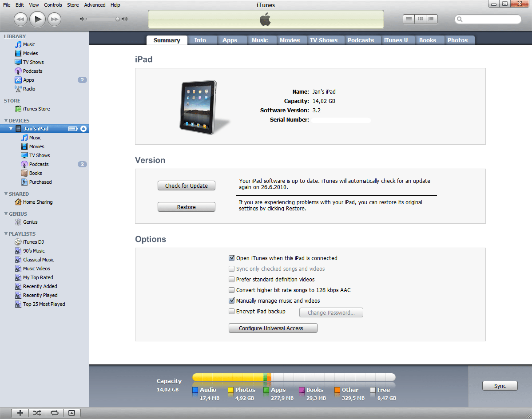Click the low volume speaker icon
The width and height of the screenshot is (532, 419).
click(81, 19)
